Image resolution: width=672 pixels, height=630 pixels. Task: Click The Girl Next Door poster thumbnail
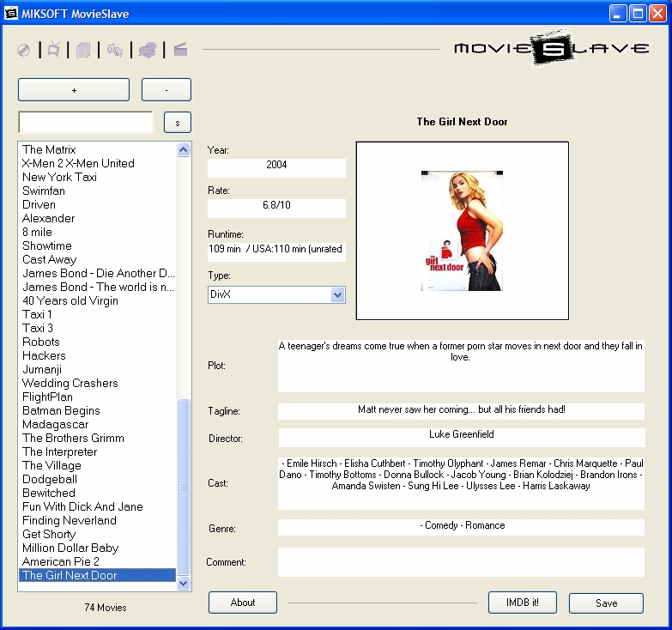462,231
